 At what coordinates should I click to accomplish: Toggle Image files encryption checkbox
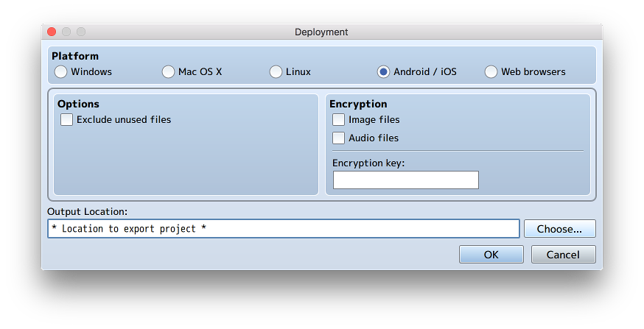click(339, 119)
